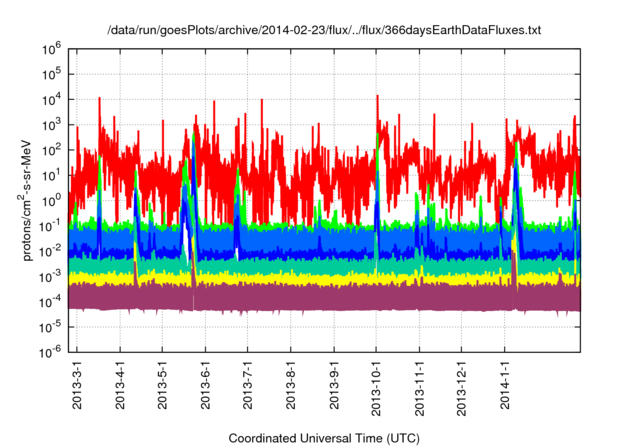Click the 10^3 y-axis tick label
The width and height of the screenshot is (640, 448).
point(51,124)
